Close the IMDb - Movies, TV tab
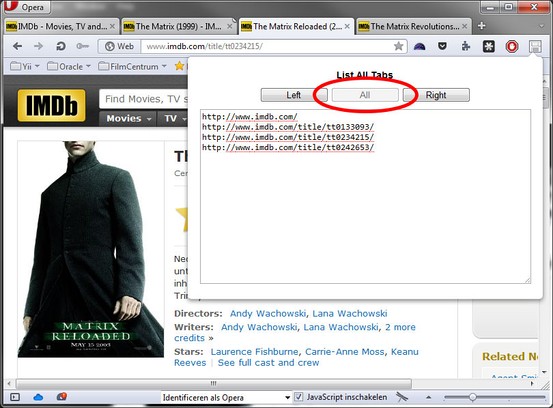Image resolution: width=553 pixels, height=408 pixels. (x=112, y=26)
